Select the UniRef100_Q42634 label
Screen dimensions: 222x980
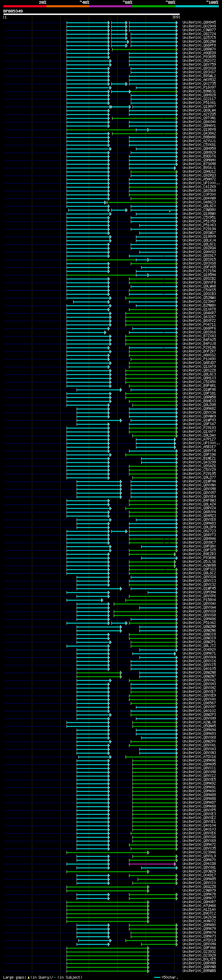199,917
